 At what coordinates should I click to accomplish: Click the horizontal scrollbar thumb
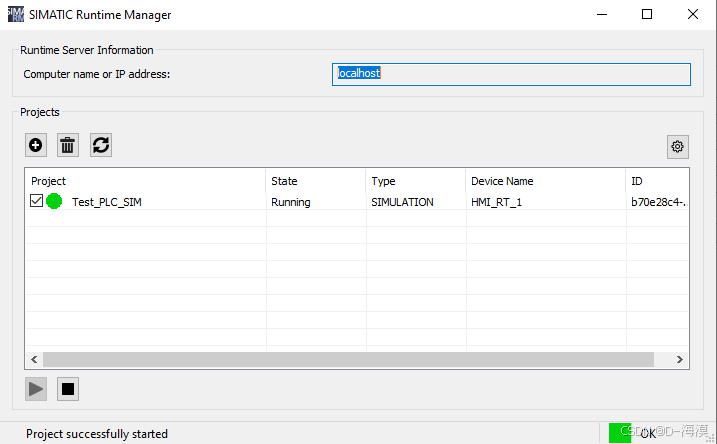click(348, 359)
